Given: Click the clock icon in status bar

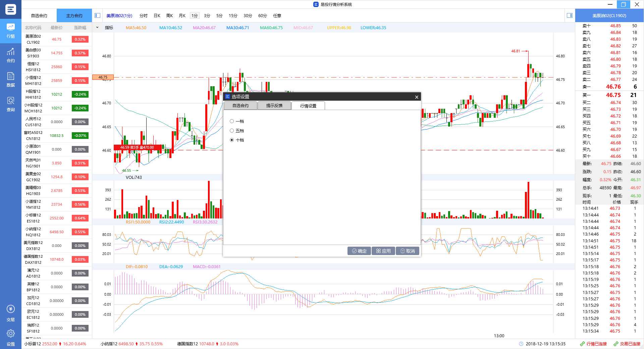Looking at the screenshot, I should (521, 344).
